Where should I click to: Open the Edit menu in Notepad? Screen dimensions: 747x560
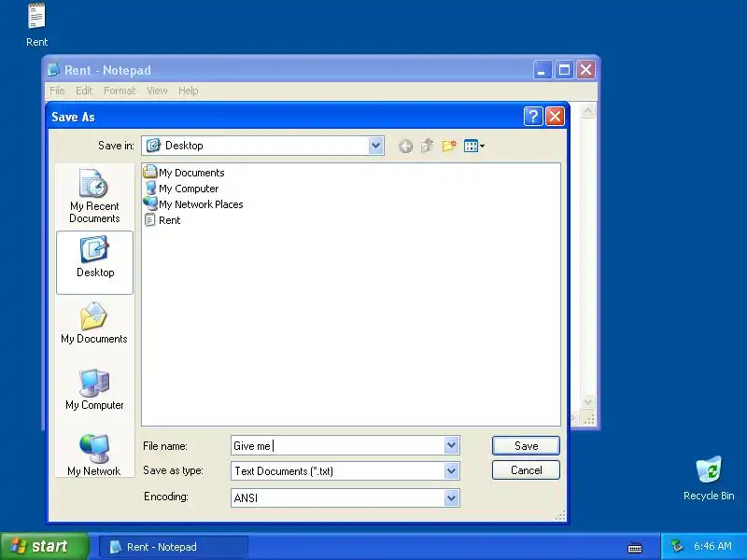coord(84,91)
